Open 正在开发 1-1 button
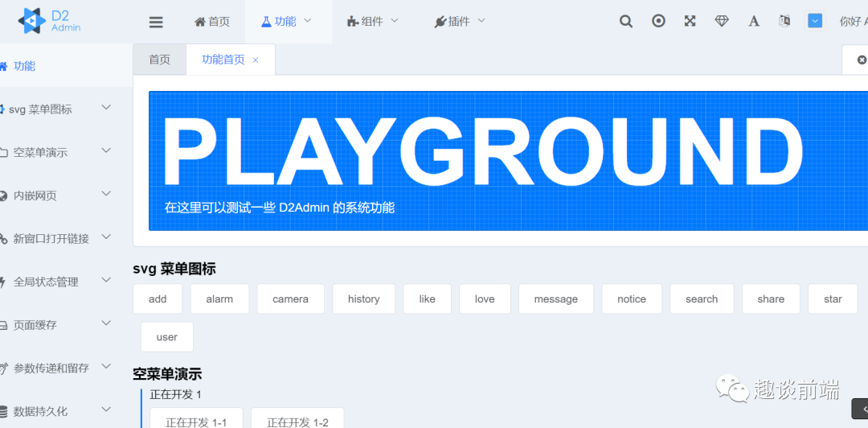 click(x=197, y=418)
